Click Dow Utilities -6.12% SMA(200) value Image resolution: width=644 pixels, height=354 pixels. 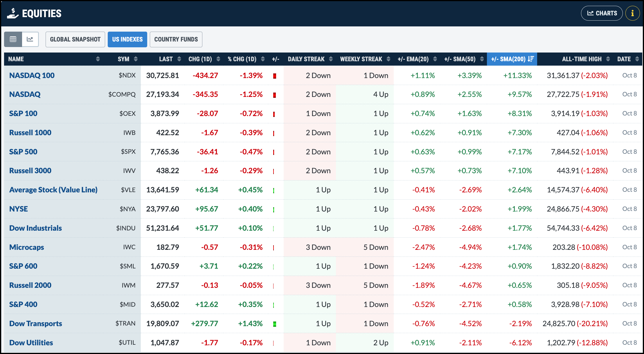tap(520, 343)
